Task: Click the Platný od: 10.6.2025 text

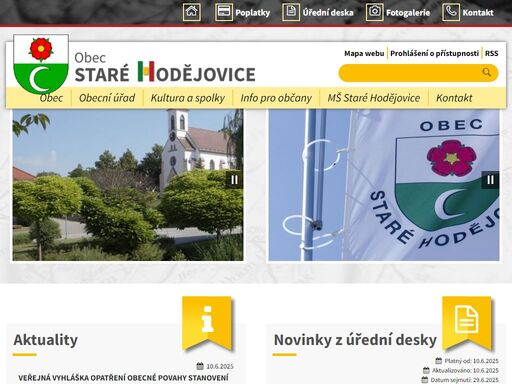Action: (x=471, y=361)
